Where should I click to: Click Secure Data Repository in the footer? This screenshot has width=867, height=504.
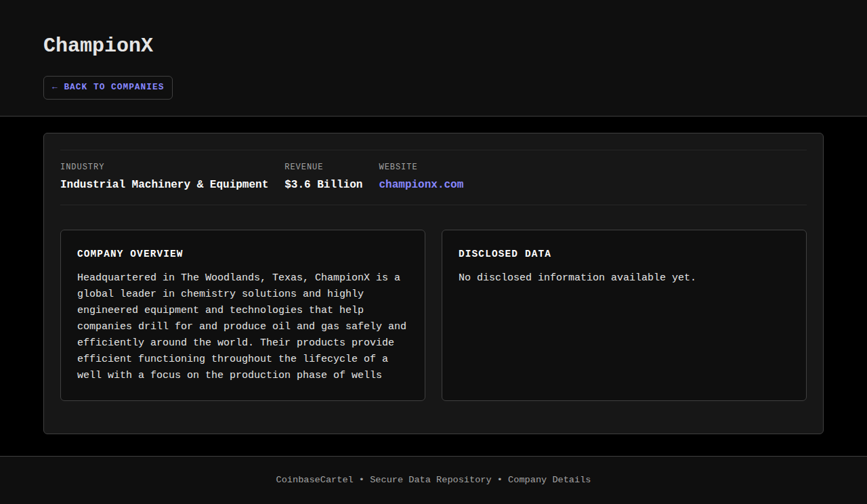point(430,480)
